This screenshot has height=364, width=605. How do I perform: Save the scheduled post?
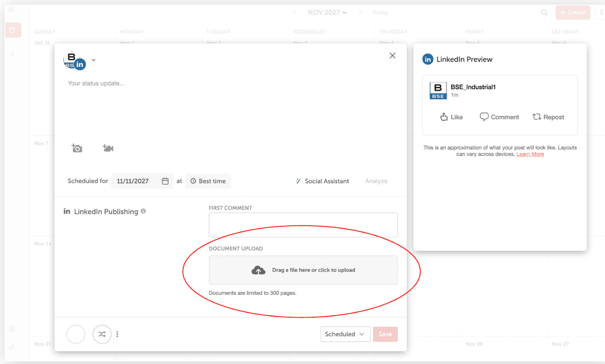pos(385,334)
